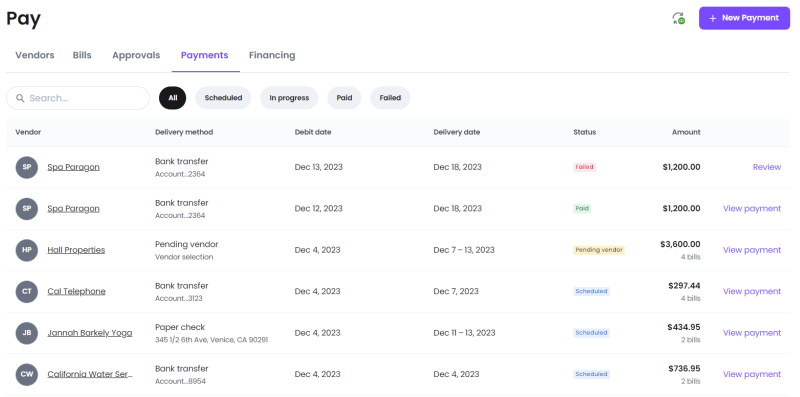Open the Bills tab
The height and width of the screenshot is (397, 800).
click(x=82, y=55)
